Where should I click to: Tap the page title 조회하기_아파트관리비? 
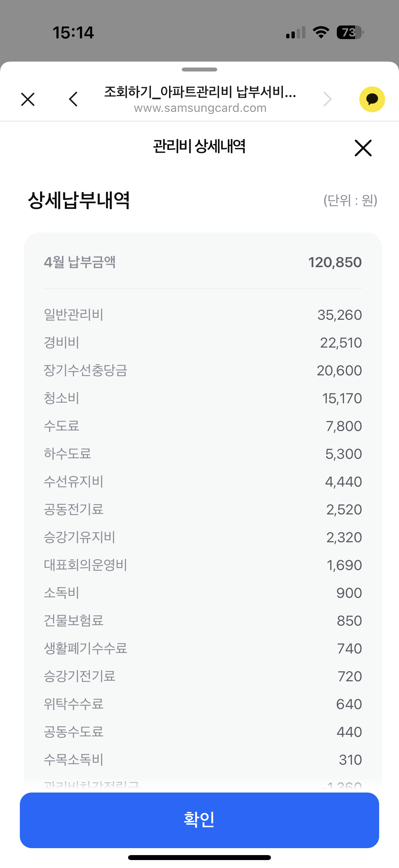(200, 92)
